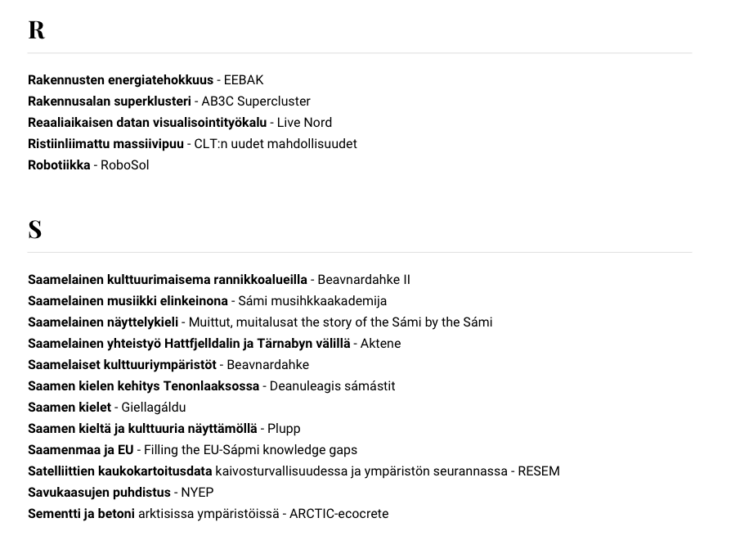Image resolution: width=740 pixels, height=545 pixels.
Task: Open the Savukaasujen puhdistus NYEP entry
Action: point(121,492)
